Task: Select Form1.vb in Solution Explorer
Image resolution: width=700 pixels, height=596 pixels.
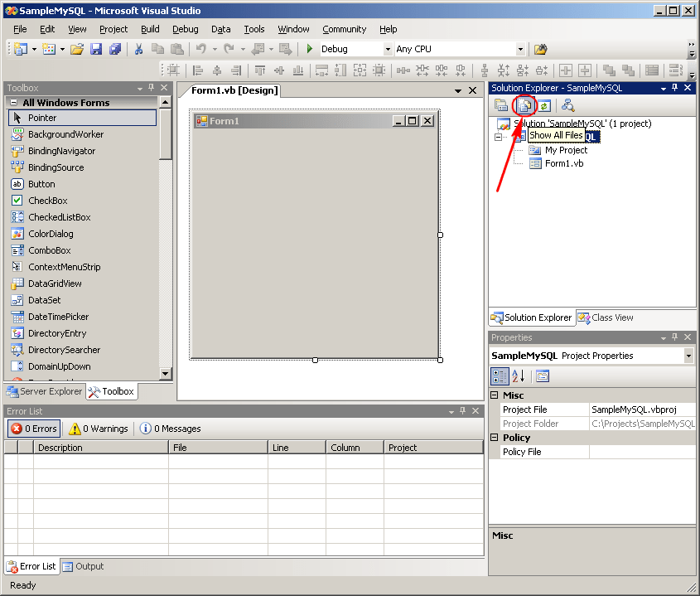Action: (x=564, y=163)
